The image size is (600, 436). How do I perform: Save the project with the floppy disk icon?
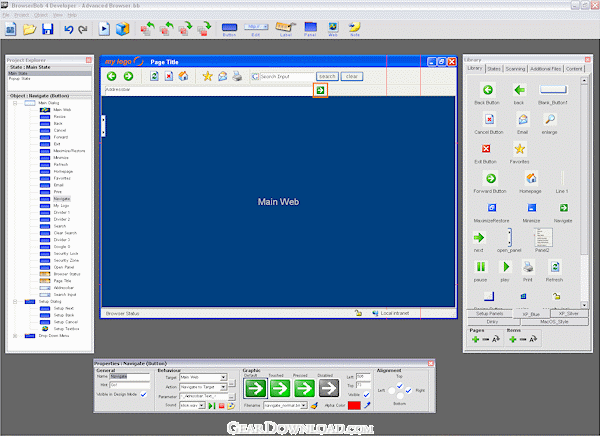coord(47,29)
